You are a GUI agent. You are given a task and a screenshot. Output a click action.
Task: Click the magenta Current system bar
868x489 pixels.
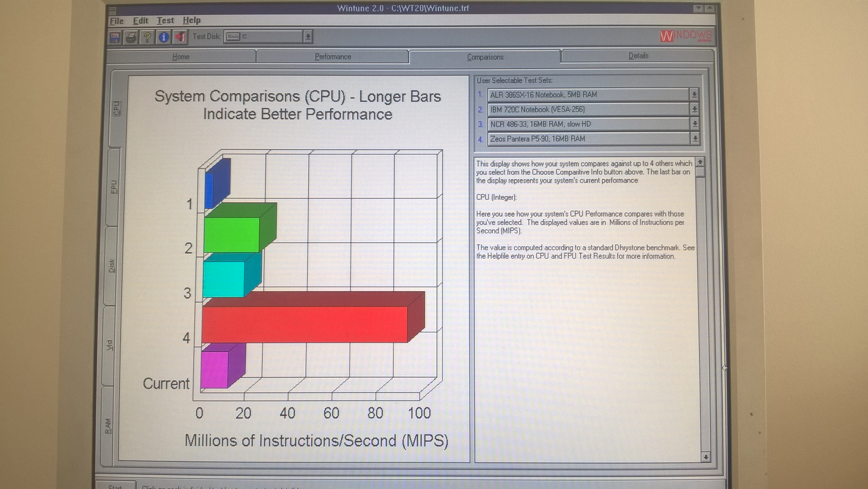point(223,366)
